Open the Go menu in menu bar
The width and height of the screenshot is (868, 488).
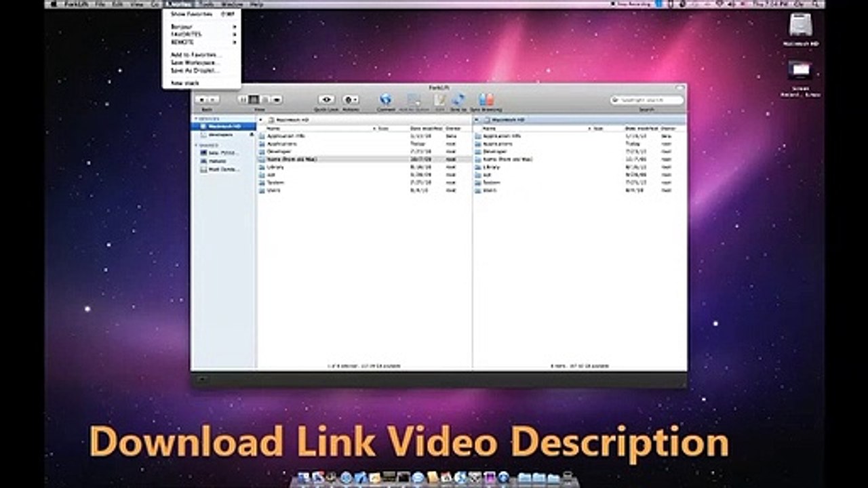155,4
